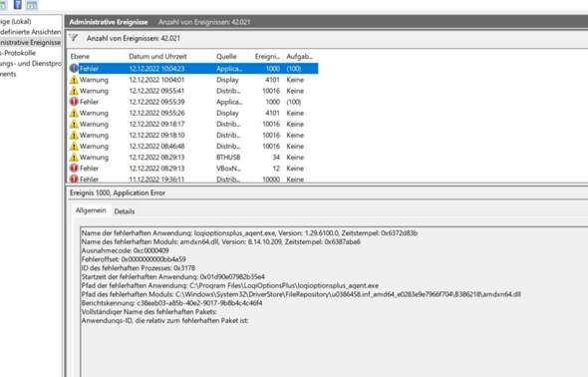Open the Help toolbar icon
This screenshot has width=588, height=377.
17,5
